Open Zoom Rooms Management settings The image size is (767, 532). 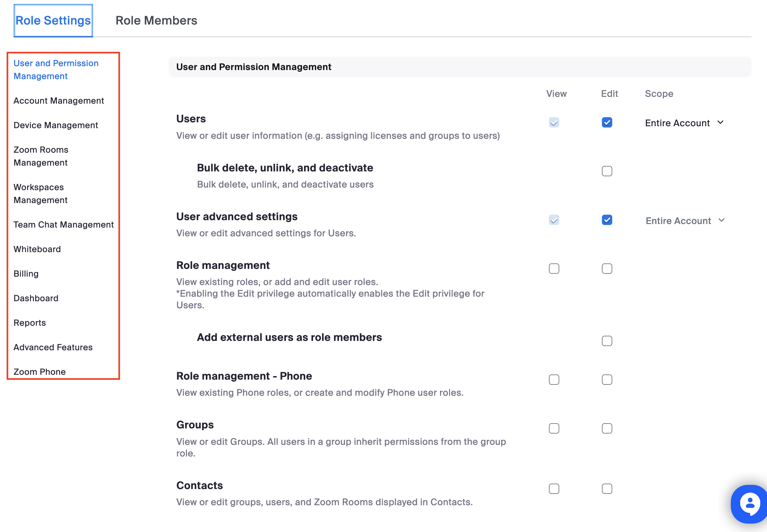41,156
